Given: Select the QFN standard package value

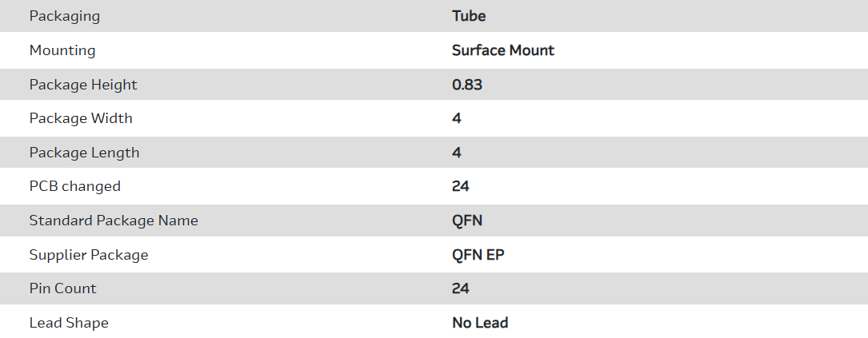Looking at the screenshot, I should coord(467,221).
